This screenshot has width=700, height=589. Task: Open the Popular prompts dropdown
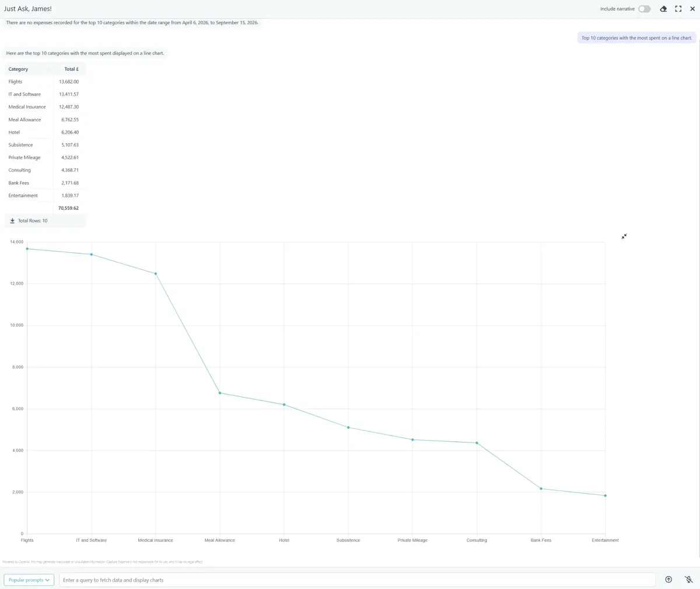(29, 580)
